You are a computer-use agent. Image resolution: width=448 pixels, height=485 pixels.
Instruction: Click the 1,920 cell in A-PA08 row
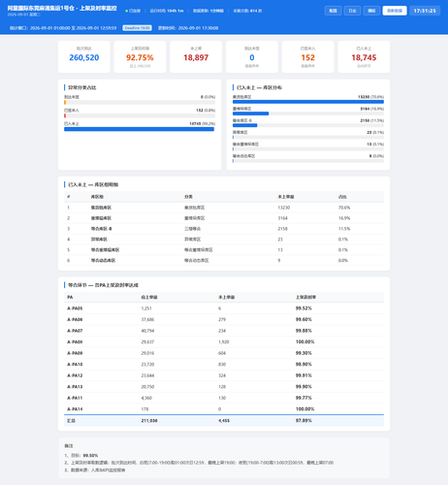tap(224, 341)
